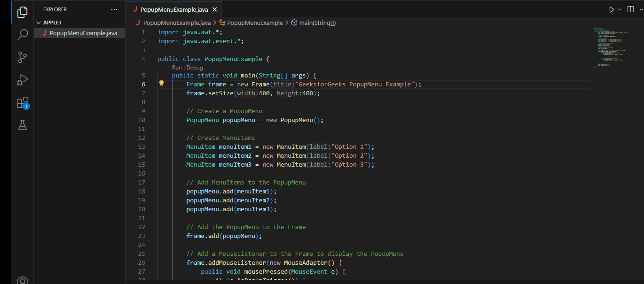The height and width of the screenshot is (284, 644).
Task: Open the run button dropdown arrow
Action: coord(619,9)
